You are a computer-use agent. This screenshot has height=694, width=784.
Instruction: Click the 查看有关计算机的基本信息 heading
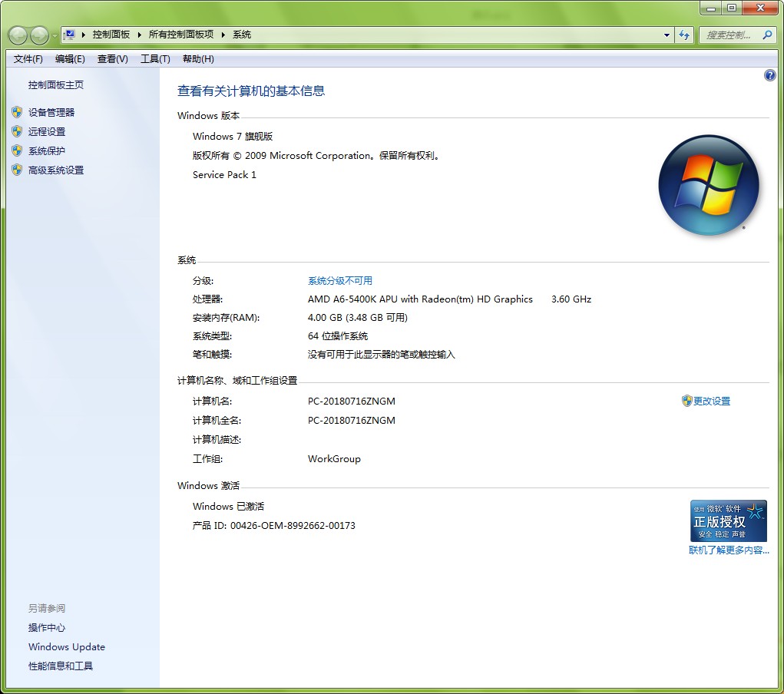[x=251, y=91]
